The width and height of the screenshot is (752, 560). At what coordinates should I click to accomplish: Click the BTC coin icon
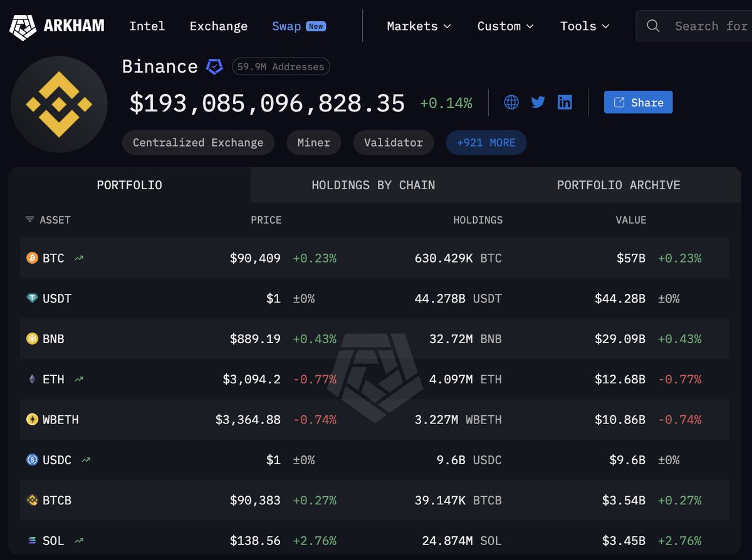pyautogui.click(x=32, y=258)
